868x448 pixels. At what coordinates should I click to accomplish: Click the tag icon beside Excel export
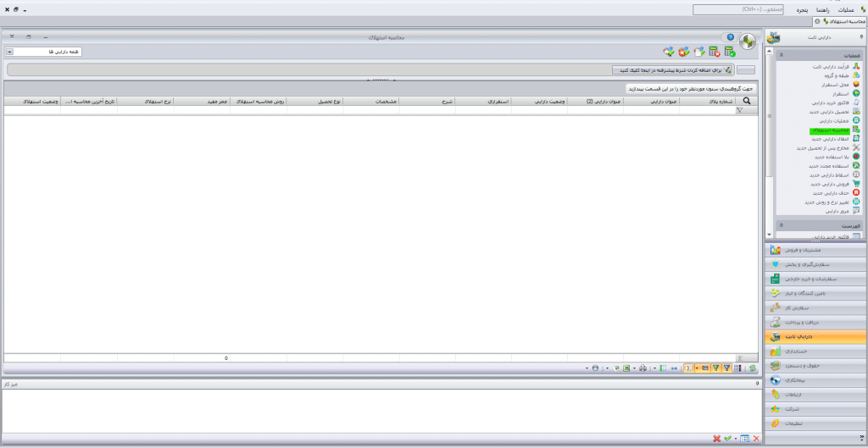[x=616, y=368]
